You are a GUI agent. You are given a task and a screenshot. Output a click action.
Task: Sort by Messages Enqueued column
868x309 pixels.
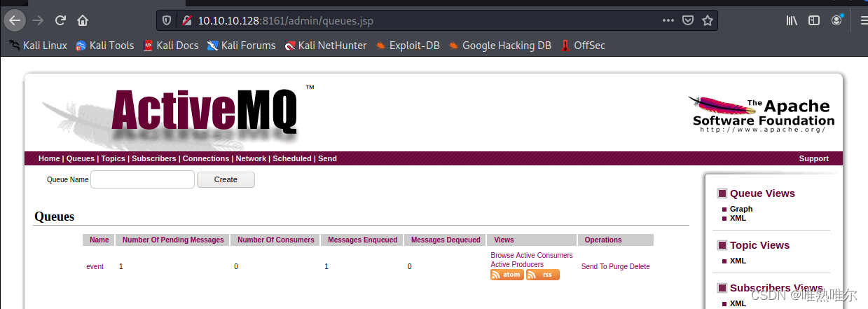[363, 240]
